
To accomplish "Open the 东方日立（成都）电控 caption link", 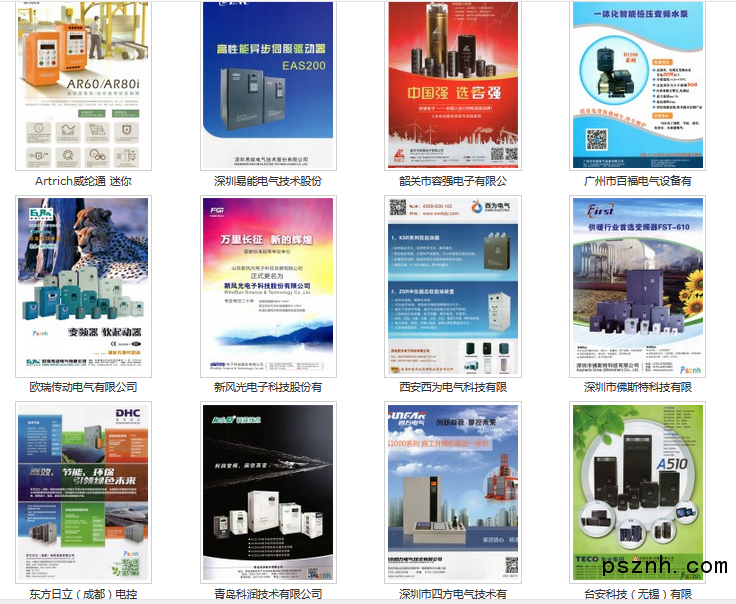I will tap(83, 594).
